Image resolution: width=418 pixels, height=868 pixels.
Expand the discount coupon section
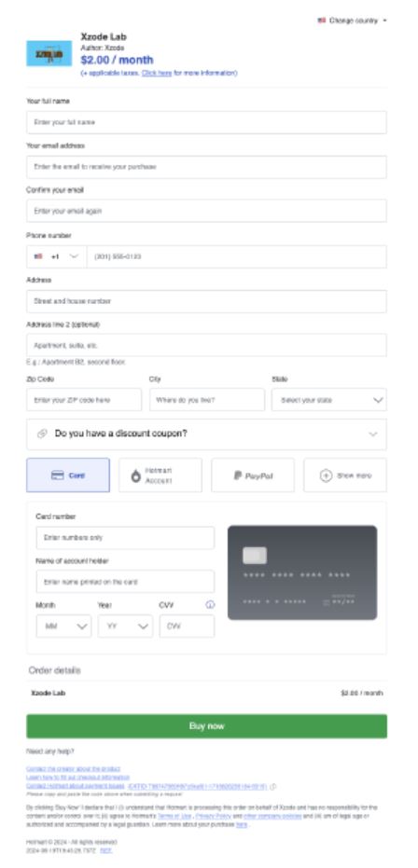click(x=206, y=434)
